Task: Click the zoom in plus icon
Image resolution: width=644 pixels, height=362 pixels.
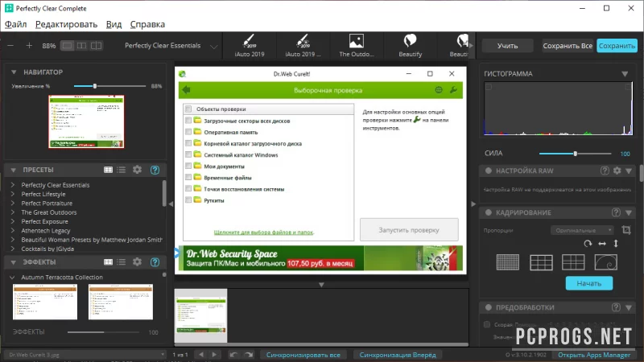Action: [x=29, y=46]
